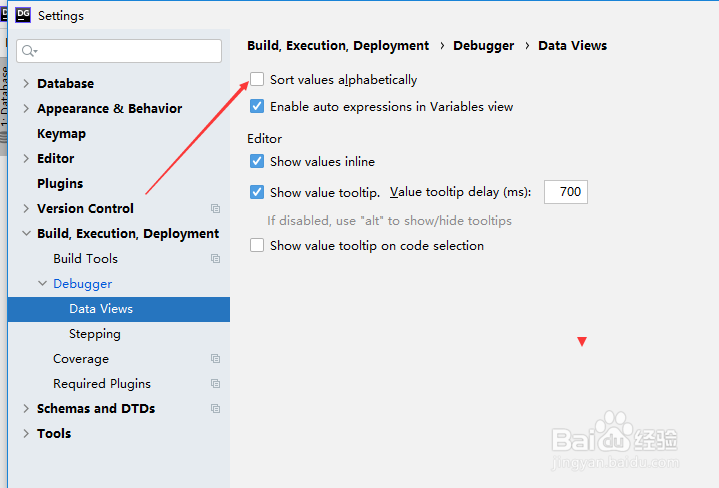Click the project-level icon beside Coverage
This screenshot has width=719, height=488.
(x=216, y=359)
